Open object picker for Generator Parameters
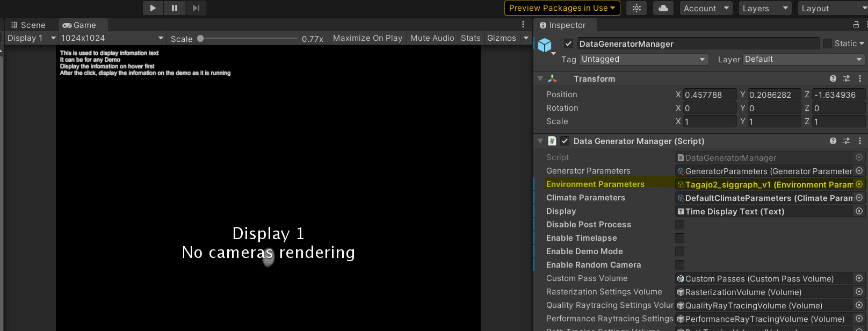The height and width of the screenshot is (331, 868). click(859, 171)
